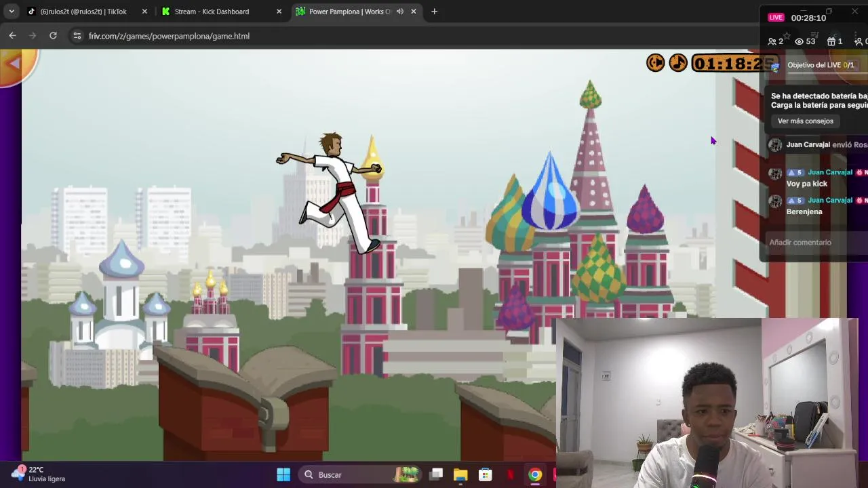Toggle the game music note icon
The width and height of the screenshot is (868, 488).
(x=678, y=63)
